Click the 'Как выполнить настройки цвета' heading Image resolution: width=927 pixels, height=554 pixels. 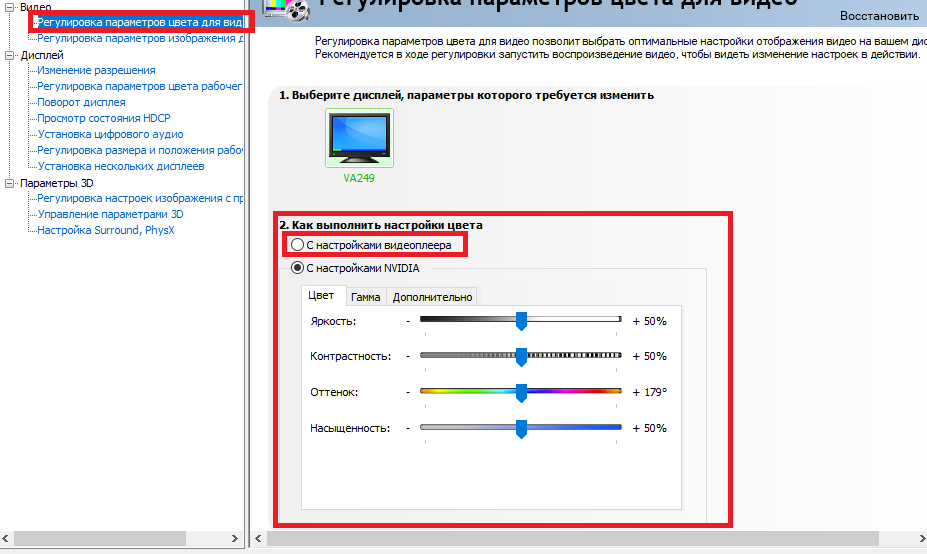381,225
